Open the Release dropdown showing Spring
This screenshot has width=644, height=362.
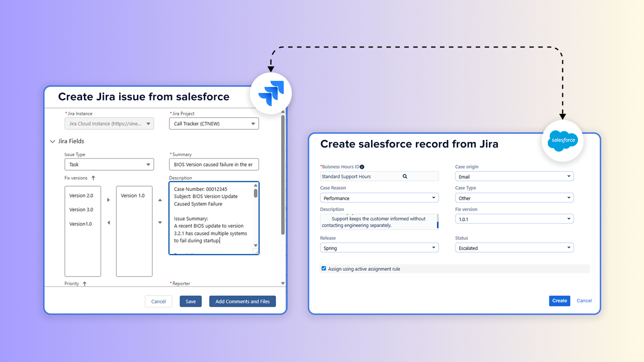pos(379,248)
